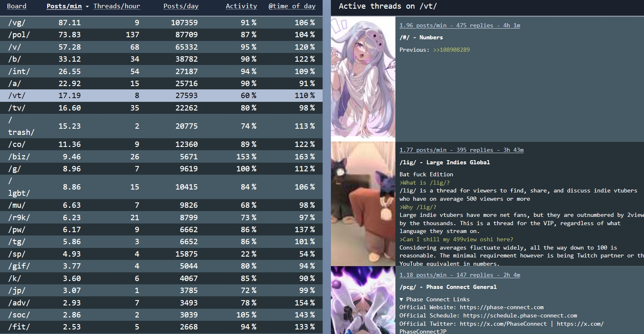Viewport: 644px width, 334px height.
Task: Sort table by @time of day header
Action: [x=292, y=6]
